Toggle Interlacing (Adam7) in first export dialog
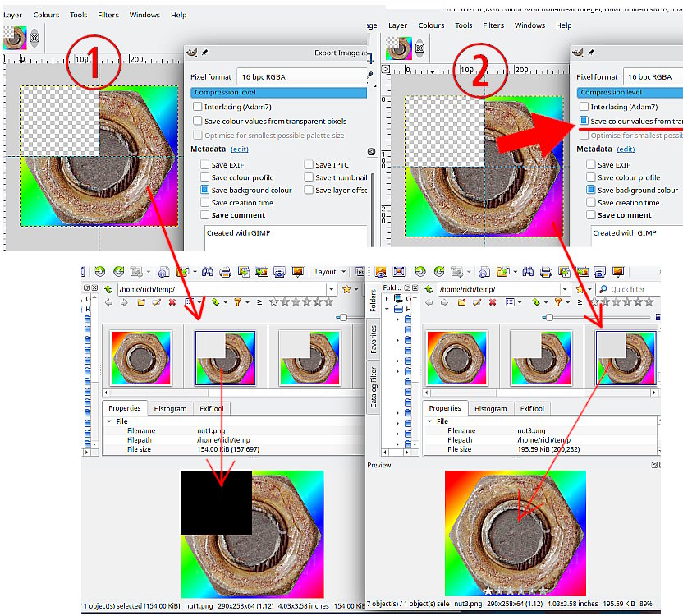Screen dimensions: 683x616 point(198,107)
